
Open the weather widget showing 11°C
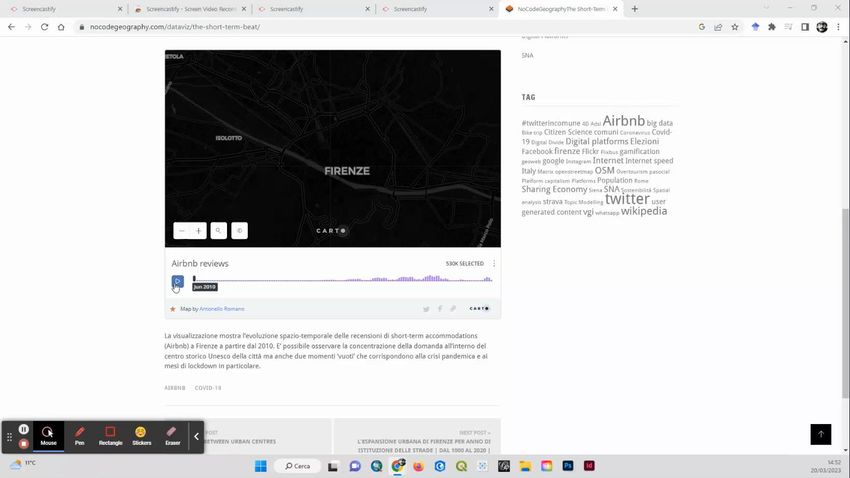point(23,463)
